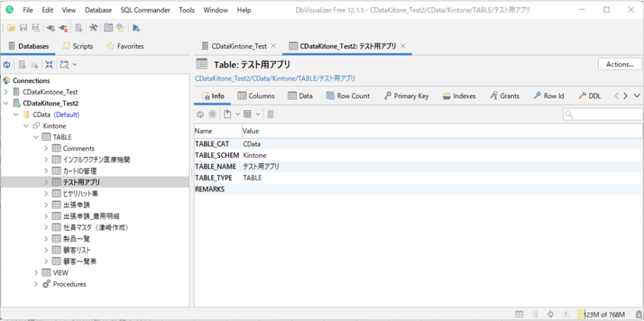Screen dimensions: 644x321
Task: Click the stop circle icon in Info toolbar
Action: pyautogui.click(x=213, y=115)
